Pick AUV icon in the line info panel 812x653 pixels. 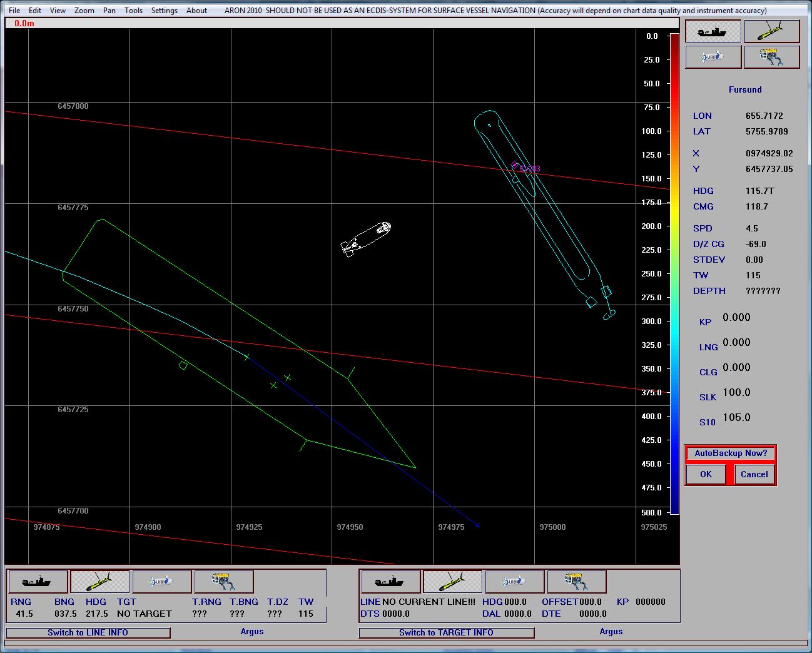coord(515,582)
